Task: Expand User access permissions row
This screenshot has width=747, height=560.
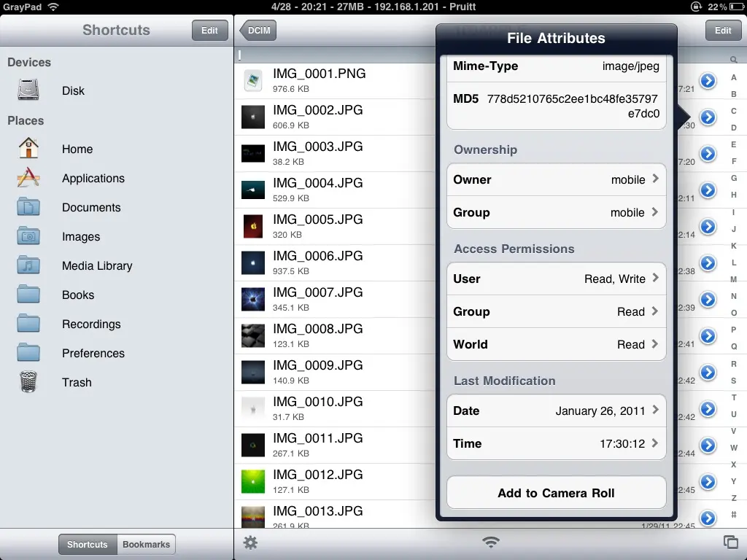Action: [556, 279]
